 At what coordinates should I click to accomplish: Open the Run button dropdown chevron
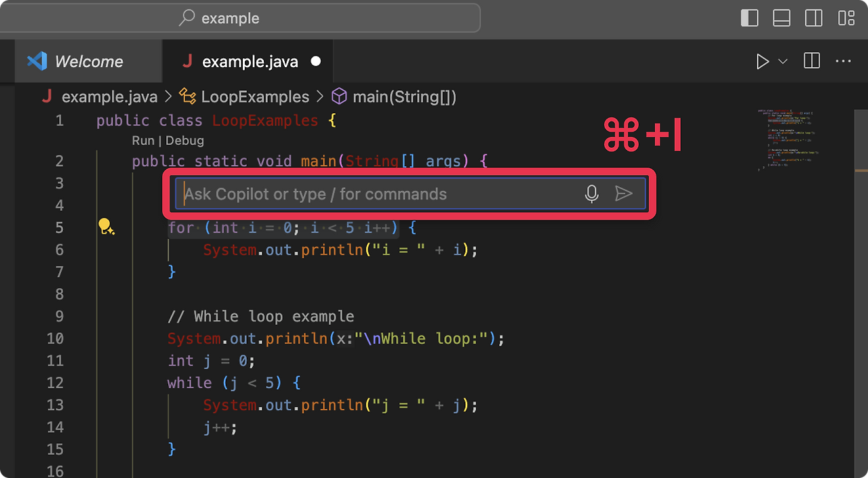click(x=781, y=61)
